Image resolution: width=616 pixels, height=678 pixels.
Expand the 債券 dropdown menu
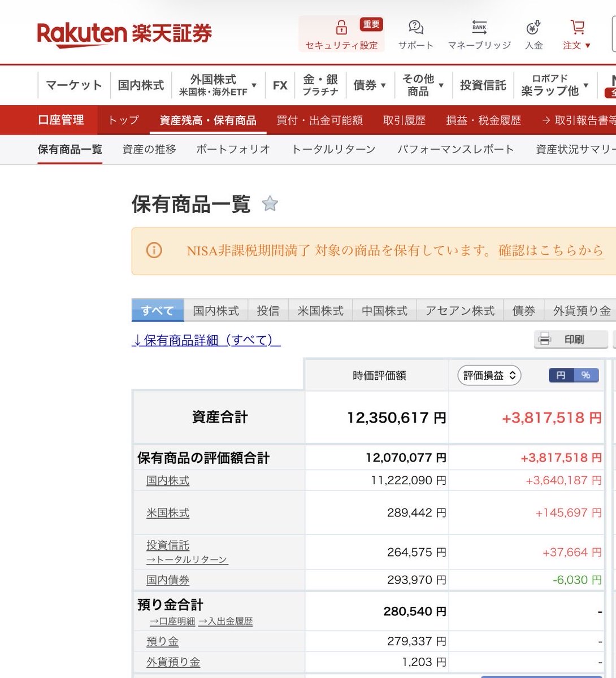[x=370, y=85]
